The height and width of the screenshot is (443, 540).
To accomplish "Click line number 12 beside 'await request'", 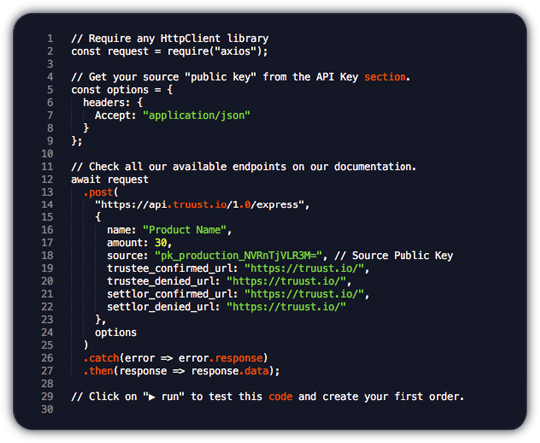I will pos(48,179).
